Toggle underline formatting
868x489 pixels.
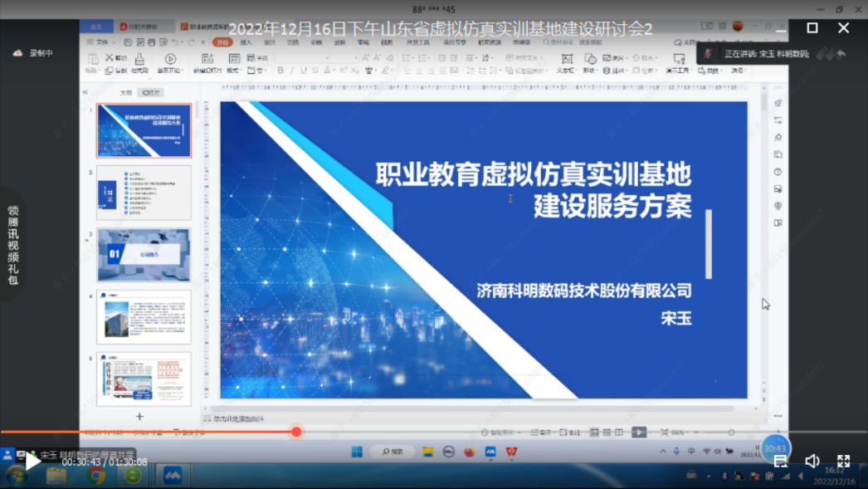coord(304,71)
